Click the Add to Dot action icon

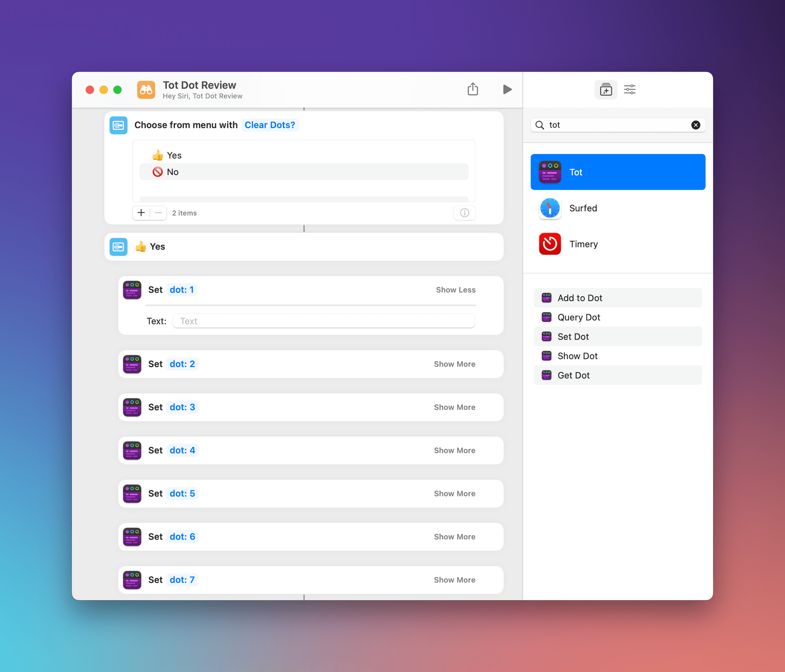(x=546, y=297)
